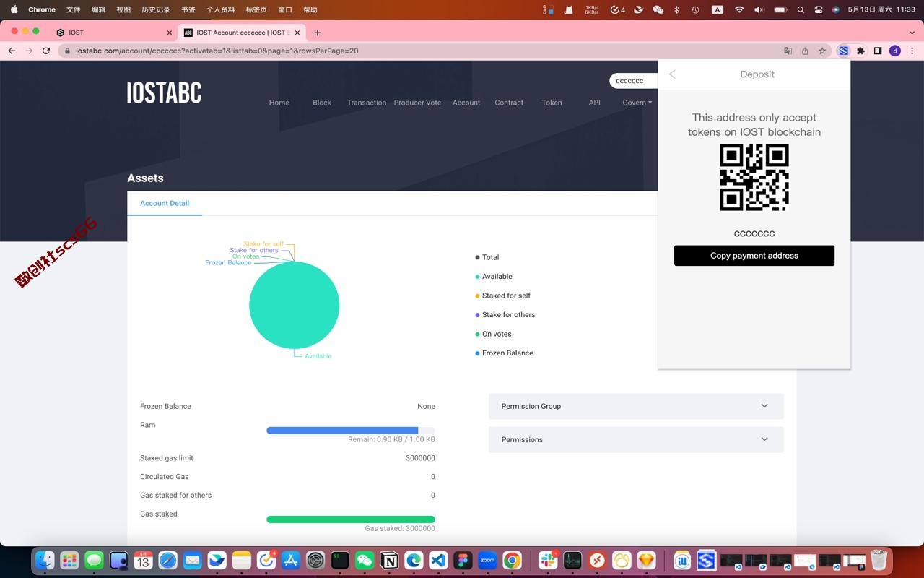Expand the Permission Group section
This screenshot has width=924, height=578.
click(636, 406)
